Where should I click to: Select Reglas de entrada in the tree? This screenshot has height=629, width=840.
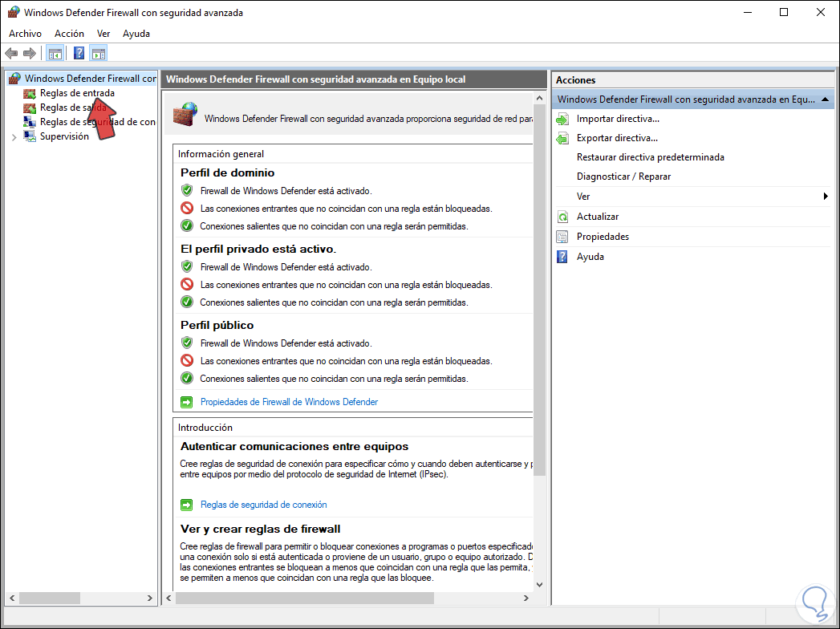(77, 93)
